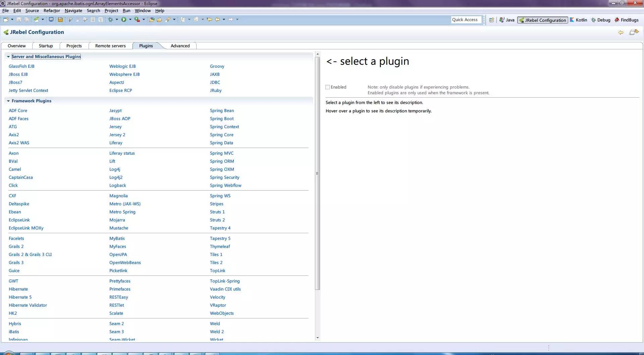Select the MyBatis plugin

tap(117, 239)
